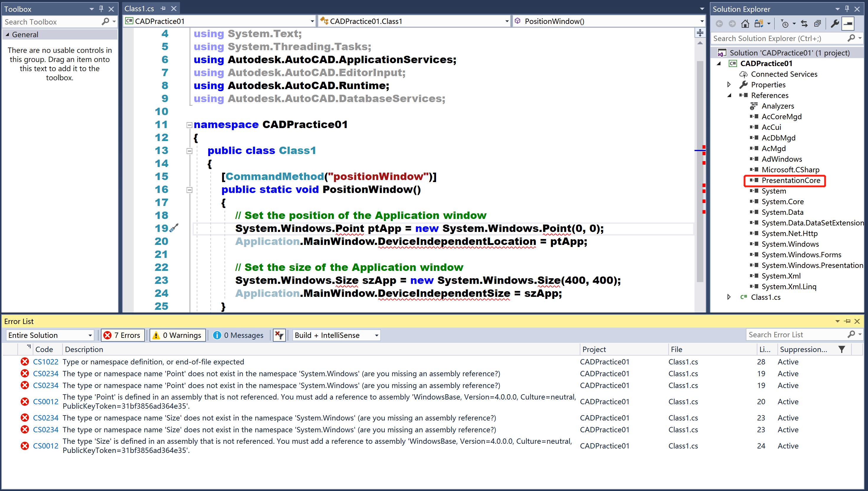Sync Solution Explorer with active document
868x491 pixels.
coord(804,23)
